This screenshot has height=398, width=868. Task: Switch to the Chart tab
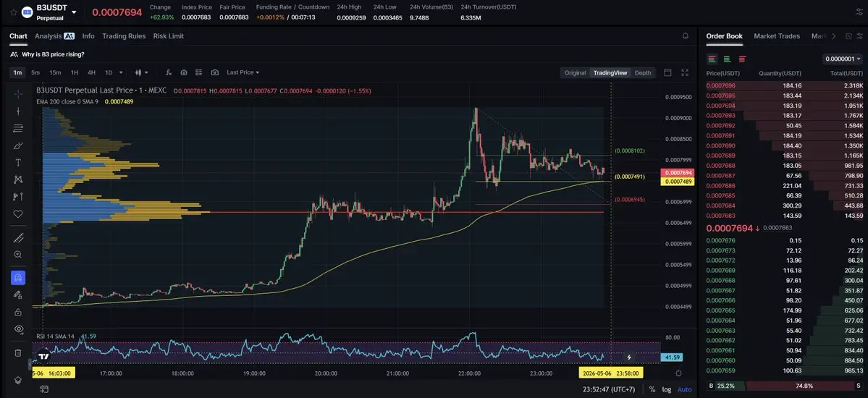click(18, 36)
